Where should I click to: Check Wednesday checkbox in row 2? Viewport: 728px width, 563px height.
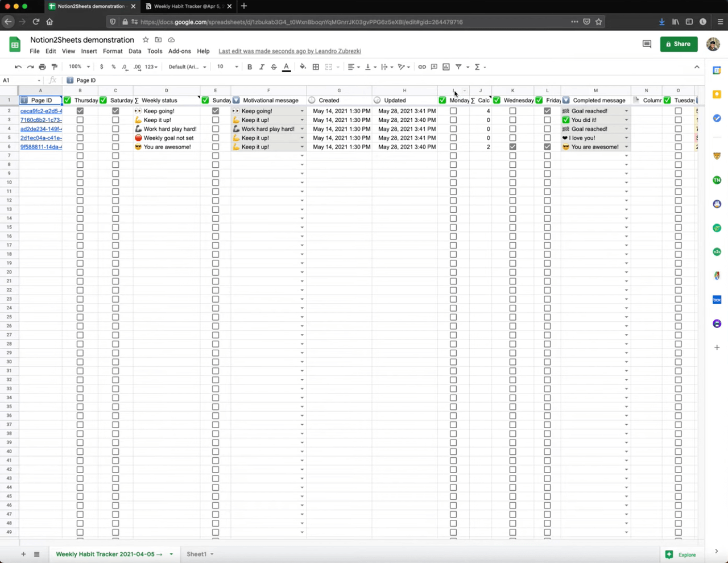512,111
